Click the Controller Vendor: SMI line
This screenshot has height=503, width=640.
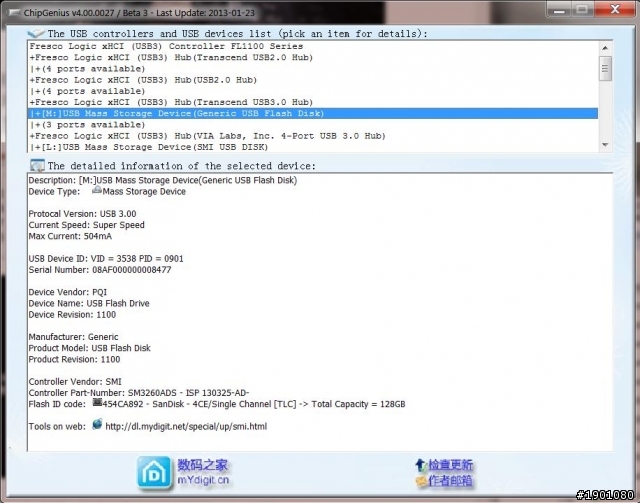pyautogui.click(x=75, y=382)
